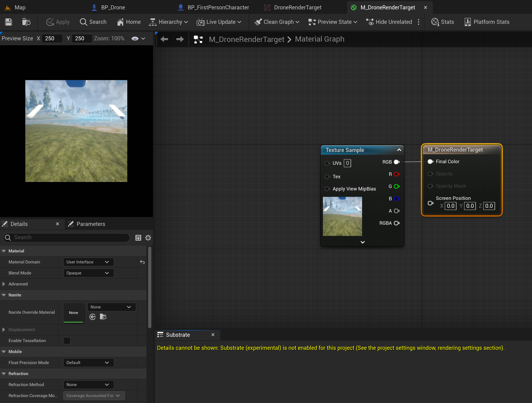Screen dimensions: 532x403
Task: Collapse the Nanite section
Action: point(4,295)
